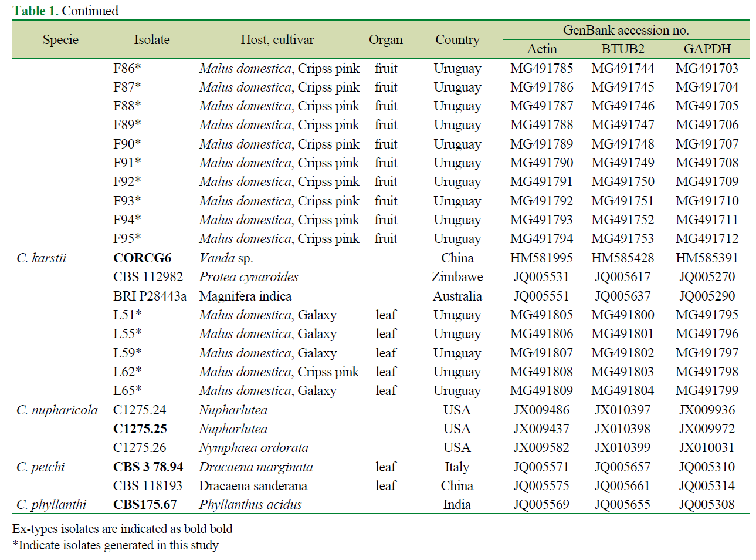Select accession 'MG491785'

click(541, 68)
